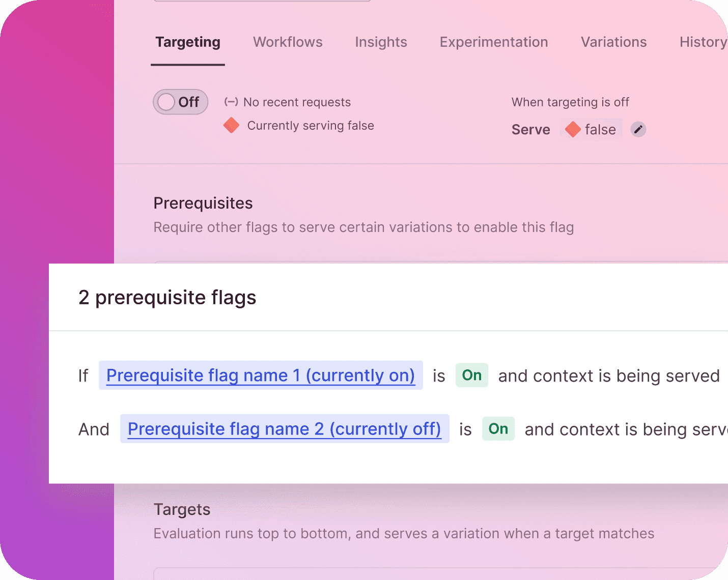
Task: Click the false variation chip under Serve
Action: 591,129
